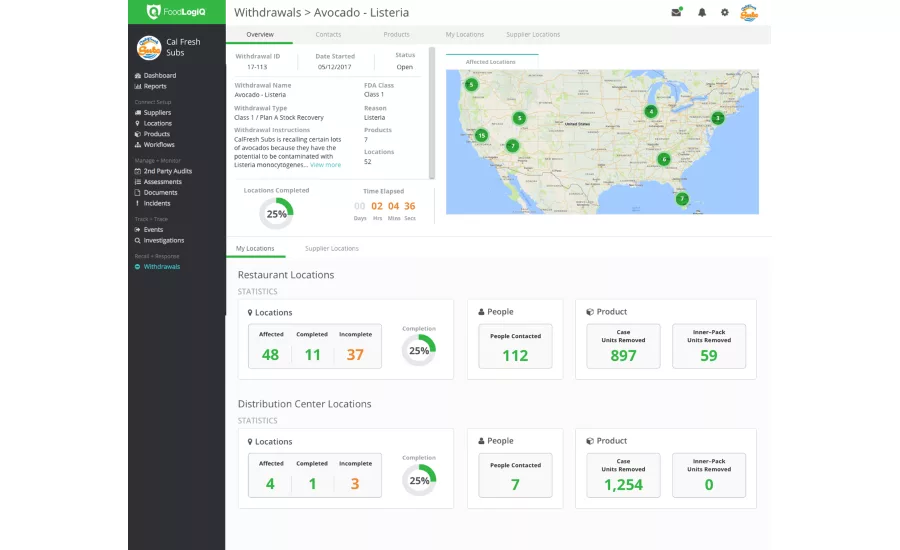This screenshot has height=550, width=900.
Task: Go to Suppliers page
Action: [x=157, y=113]
